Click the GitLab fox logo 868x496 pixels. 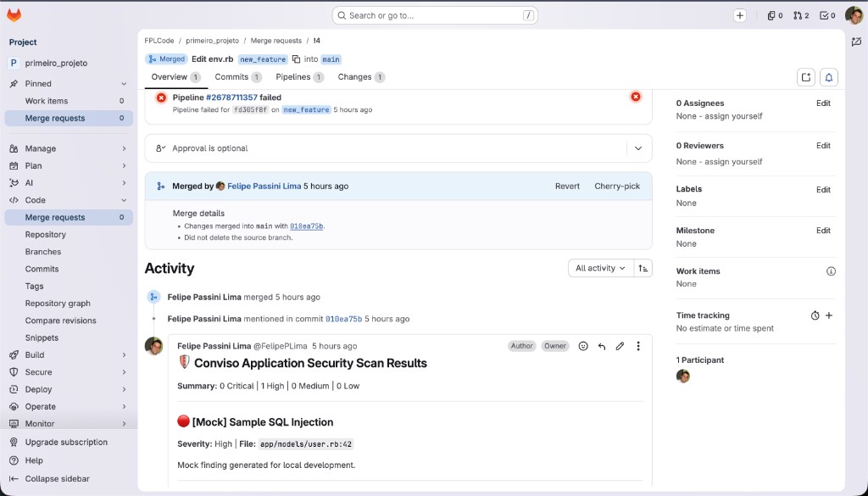(x=14, y=15)
